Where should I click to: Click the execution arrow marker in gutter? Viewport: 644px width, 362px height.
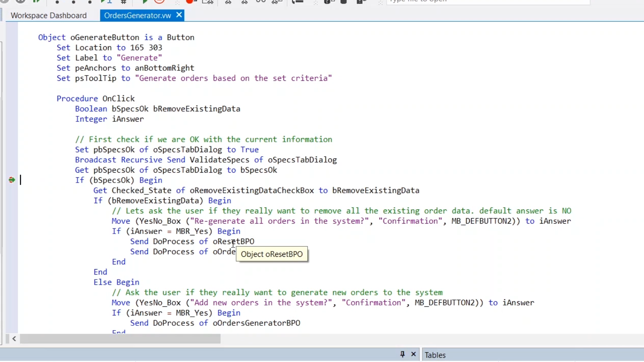12,180
